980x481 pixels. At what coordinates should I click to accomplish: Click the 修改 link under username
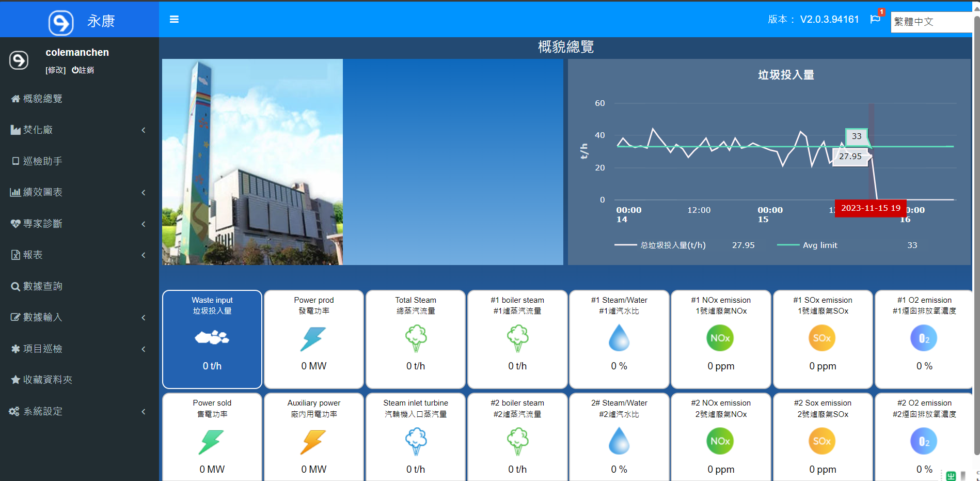pyautogui.click(x=56, y=70)
